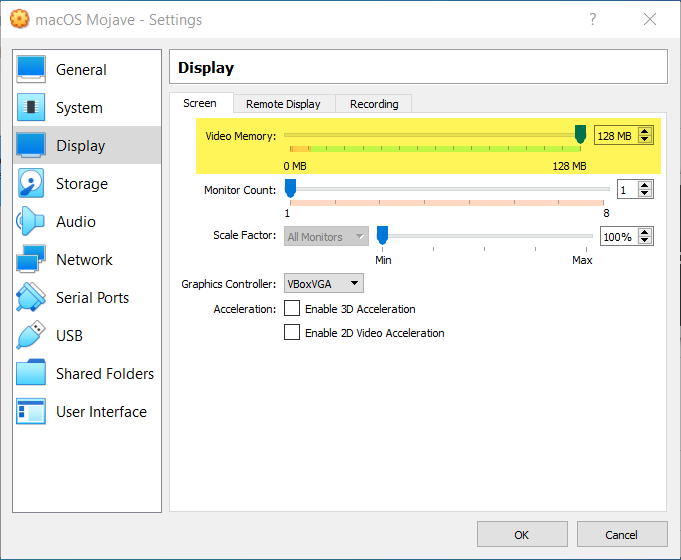
Task: Close the Settings dialog window
Action: point(650,19)
